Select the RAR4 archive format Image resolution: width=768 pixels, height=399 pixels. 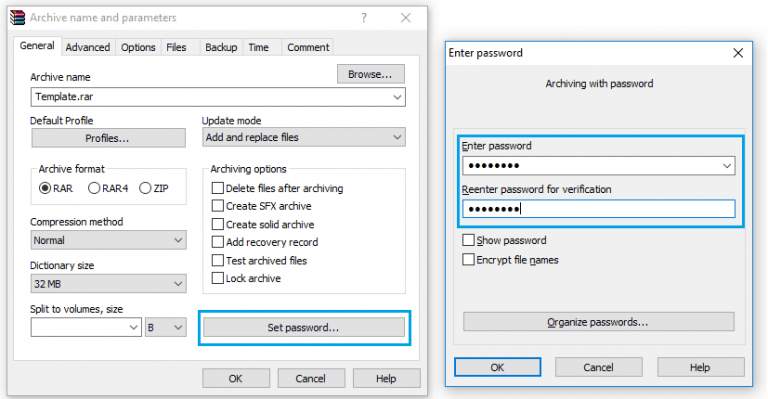pos(108,188)
